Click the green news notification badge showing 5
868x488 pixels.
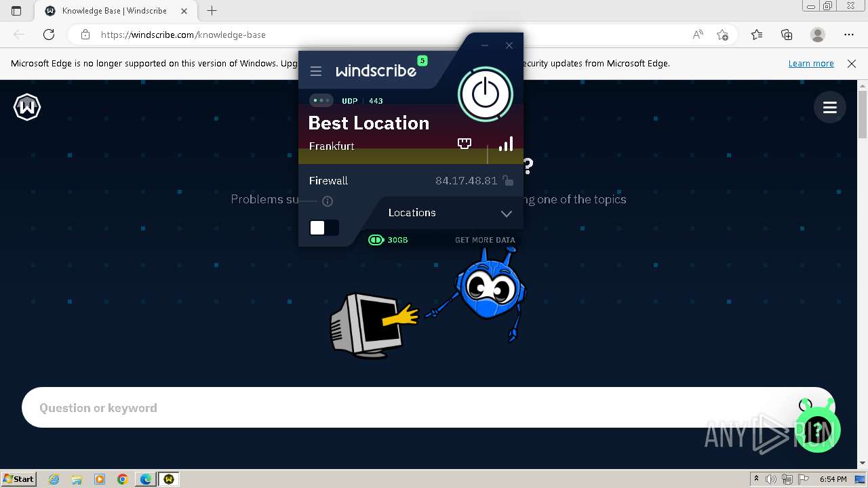(422, 61)
